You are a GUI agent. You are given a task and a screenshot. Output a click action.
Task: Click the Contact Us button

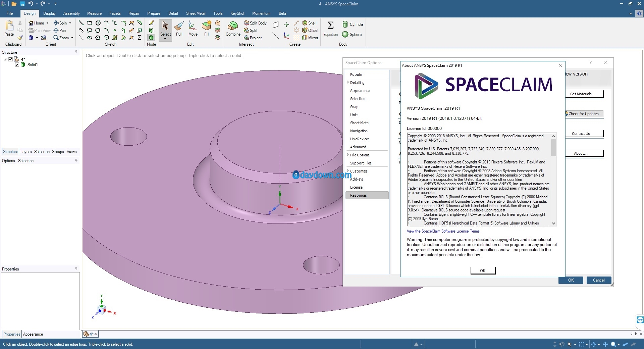coord(584,134)
